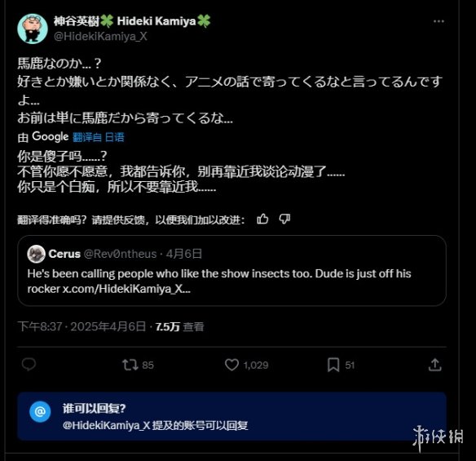
Task: Click the 85 reposts count
Action: 148,365
